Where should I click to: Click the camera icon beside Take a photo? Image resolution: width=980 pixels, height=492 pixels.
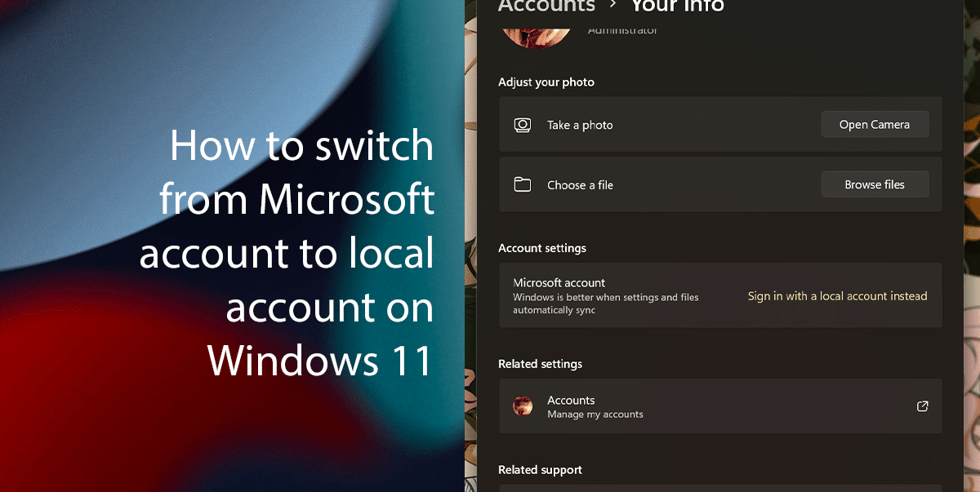[x=523, y=125]
